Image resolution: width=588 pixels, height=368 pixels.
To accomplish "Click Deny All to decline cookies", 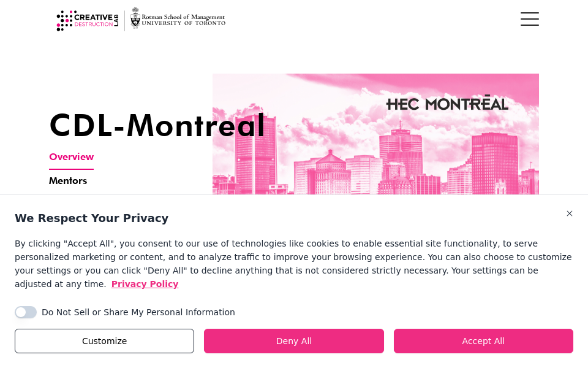I will coord(293,340).
